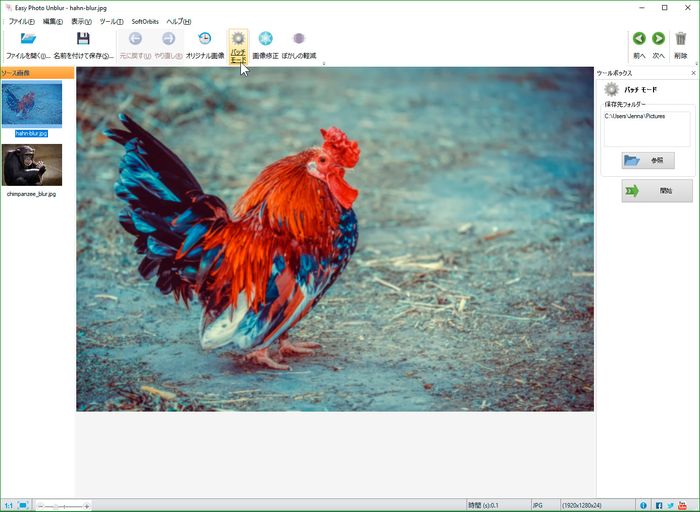The width and height of the screenshot is (700, 512).
Task: Click the やり直し (Redo) arrow icon
Action: point(168,40)
